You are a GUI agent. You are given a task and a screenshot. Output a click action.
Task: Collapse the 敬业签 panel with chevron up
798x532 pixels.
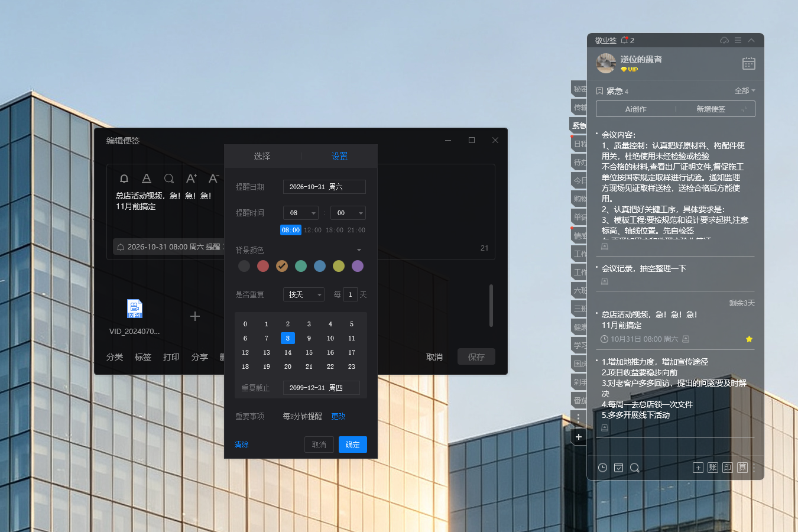pyautogui.click(x=751, y=40)
